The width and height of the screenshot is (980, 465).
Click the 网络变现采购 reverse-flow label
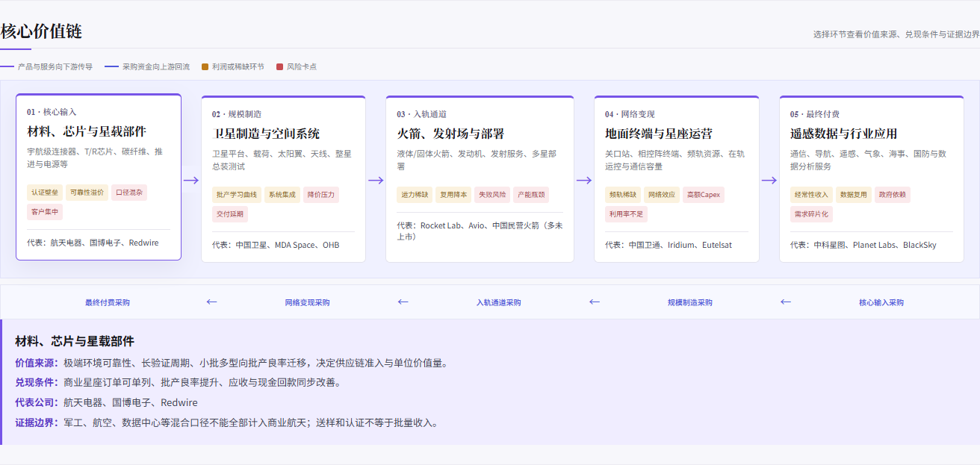pos(307,302)
